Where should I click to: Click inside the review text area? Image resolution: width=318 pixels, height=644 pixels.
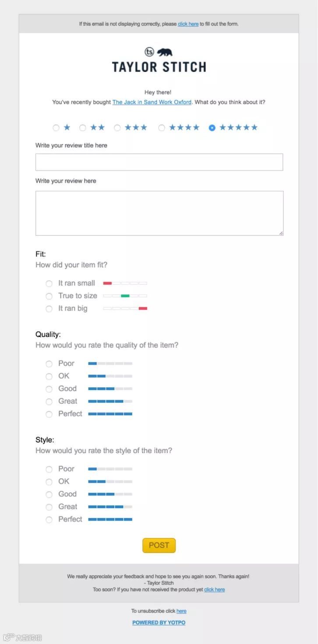point(159,213)
